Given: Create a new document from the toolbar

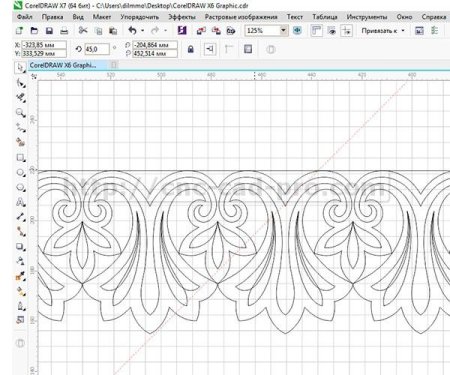Looking at the screenshot, I should click(x=19, y=31).
